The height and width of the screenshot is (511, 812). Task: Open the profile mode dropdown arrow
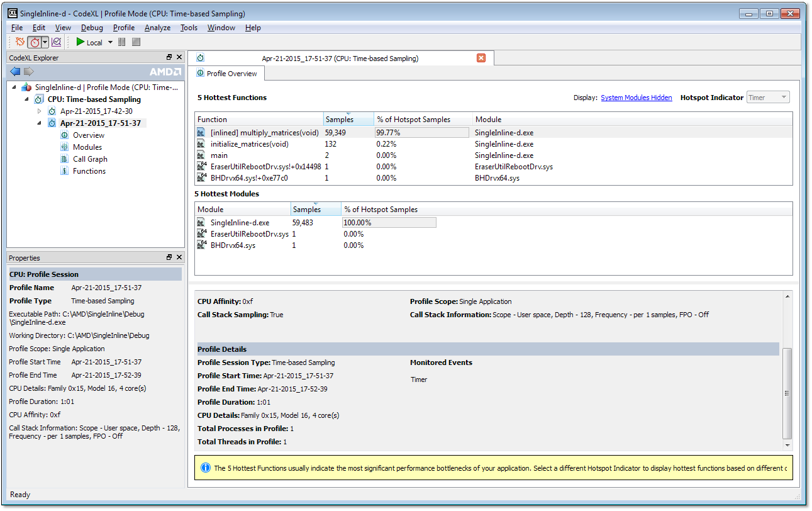[x=45, y=42]
